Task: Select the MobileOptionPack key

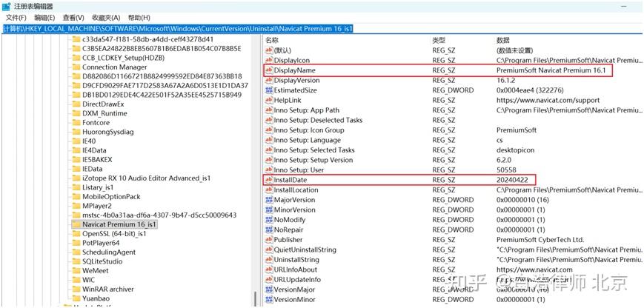Action: (111, 196)
